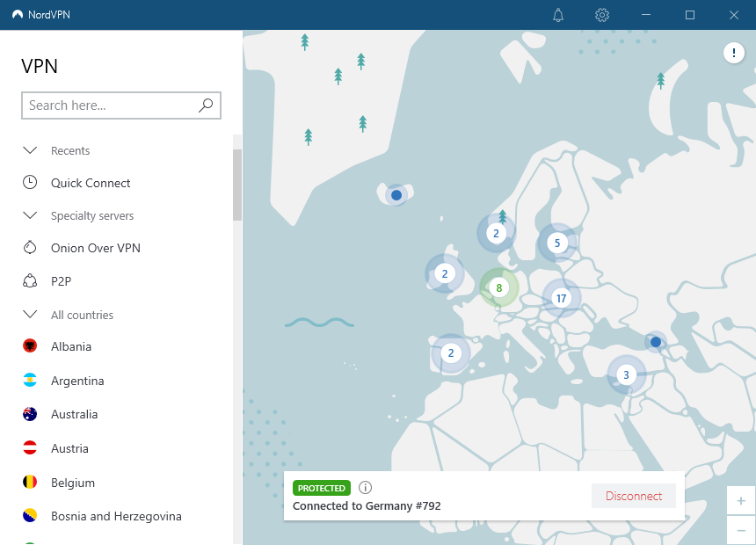
Task: Click the P2P servers icon
Action: 30,280
